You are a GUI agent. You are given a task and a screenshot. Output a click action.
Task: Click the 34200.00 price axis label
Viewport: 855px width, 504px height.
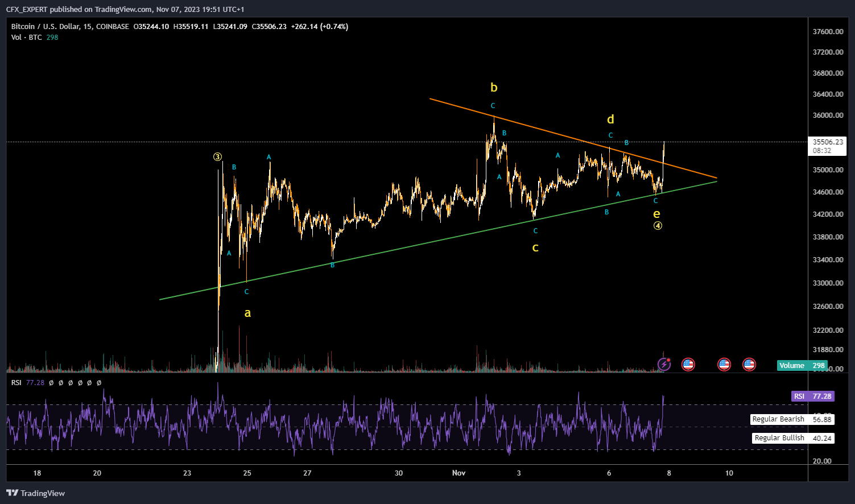(828, 214)
